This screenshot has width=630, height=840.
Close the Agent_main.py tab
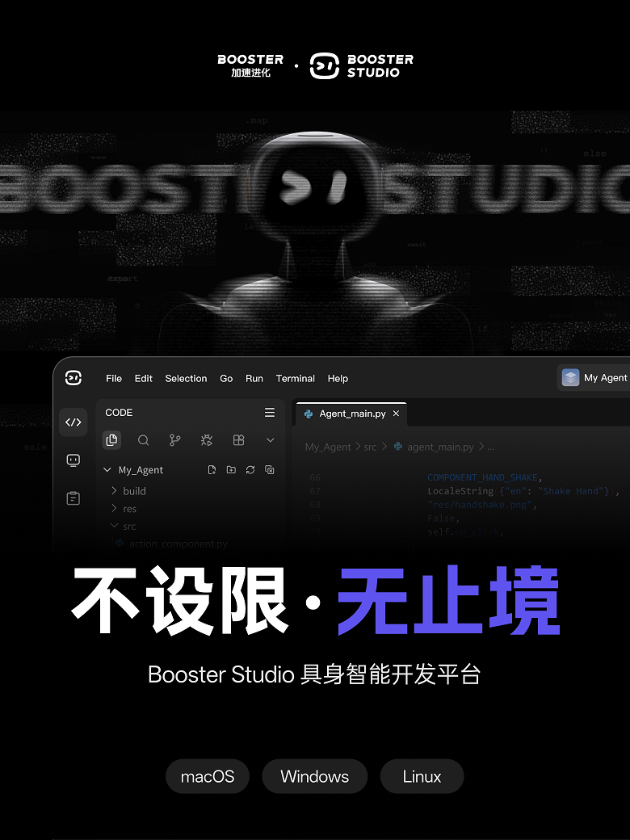coord(396,414)
